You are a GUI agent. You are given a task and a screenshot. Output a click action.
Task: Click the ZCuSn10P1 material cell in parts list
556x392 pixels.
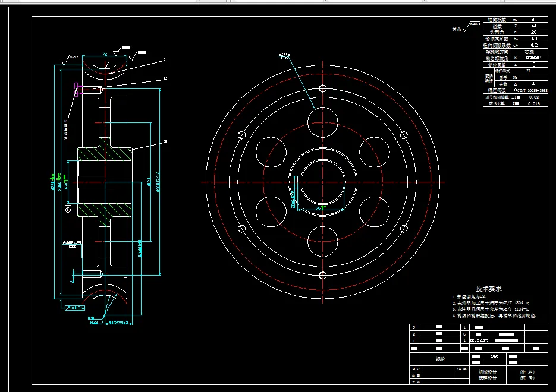pyautogui.click(x=479, y=341)
